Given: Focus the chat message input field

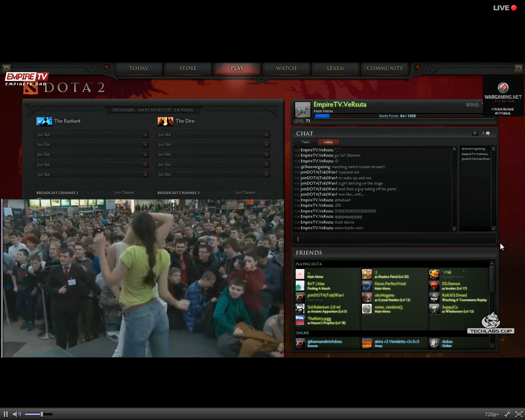Looking at the screenshot, I should (x=395, y=239).
